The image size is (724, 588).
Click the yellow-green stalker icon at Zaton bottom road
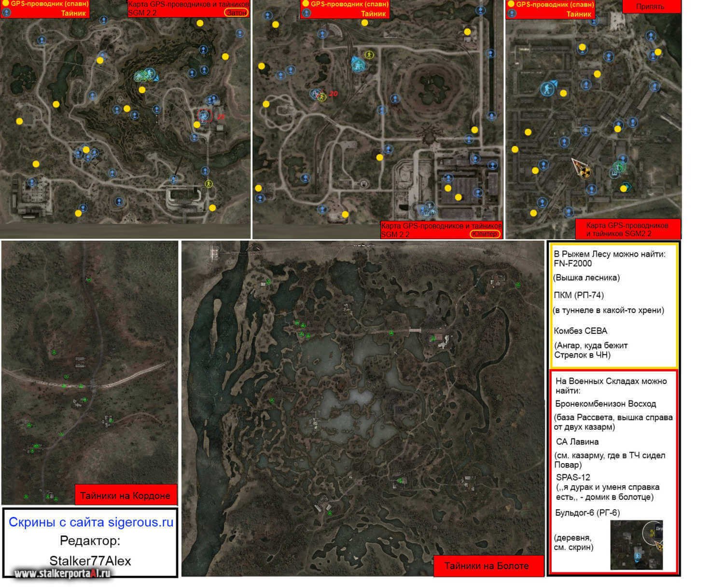[x=209, y=183]
